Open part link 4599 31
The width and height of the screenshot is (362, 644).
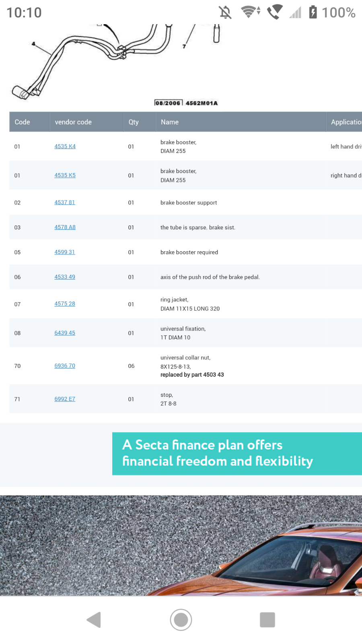point(65,252)
